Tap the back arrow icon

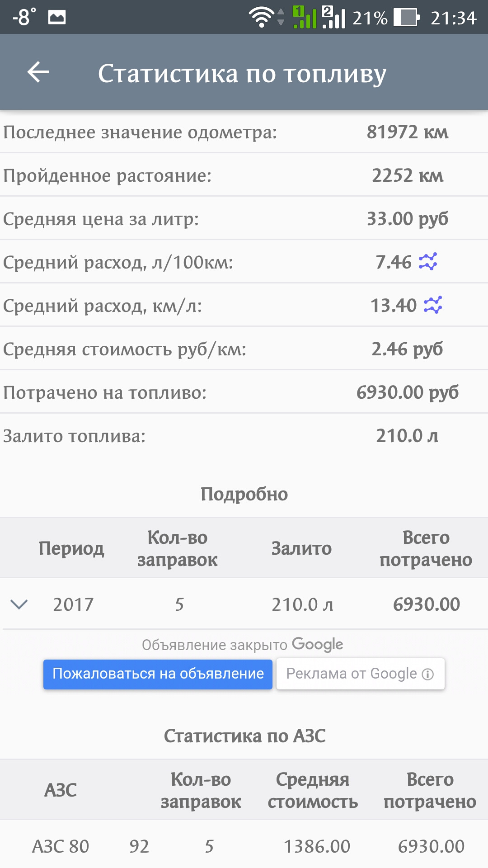38,72
